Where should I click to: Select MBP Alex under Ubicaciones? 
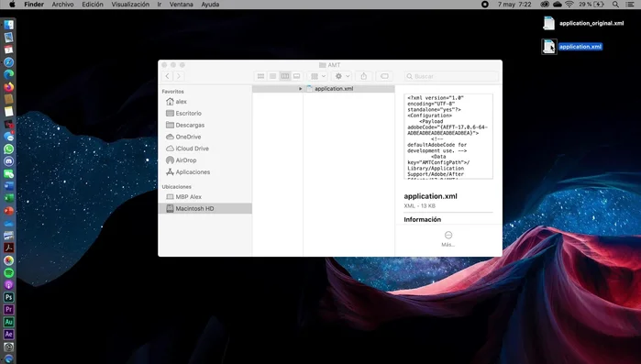point(204,196)
